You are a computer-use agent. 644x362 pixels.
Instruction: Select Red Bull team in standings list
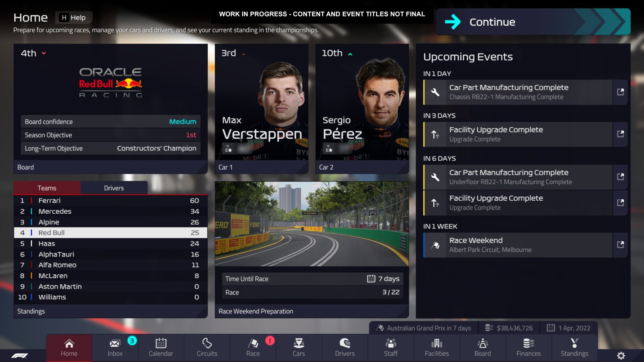coord(110,232)
